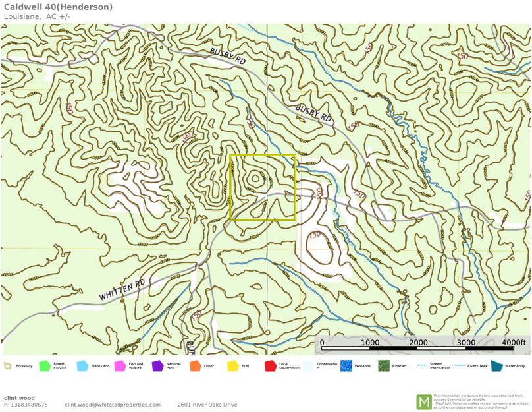The image size is (532, 412).
Task: Click the Other legend icon
Action: click(x=196, y=366)
